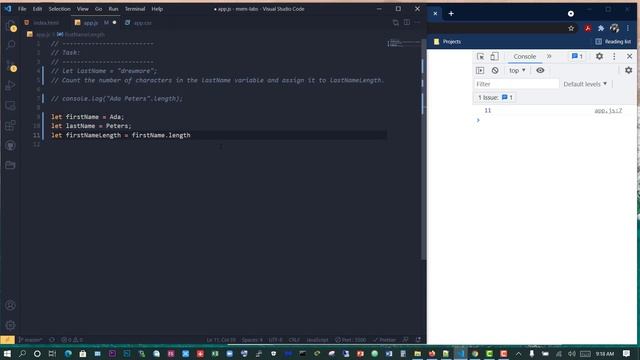The width and height of the screenshot is (640, 360).
Task: Open the Edit menu
Action: point(37,9)
